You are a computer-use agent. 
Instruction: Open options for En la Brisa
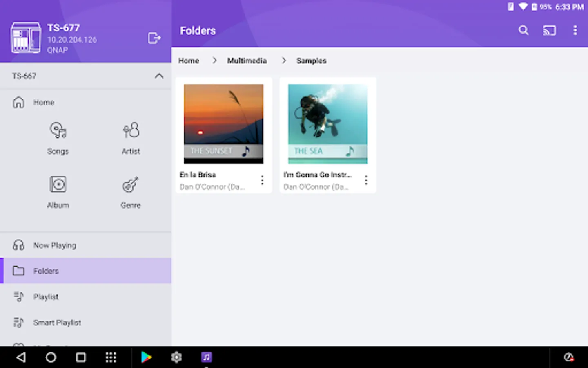tap(262, 180)
